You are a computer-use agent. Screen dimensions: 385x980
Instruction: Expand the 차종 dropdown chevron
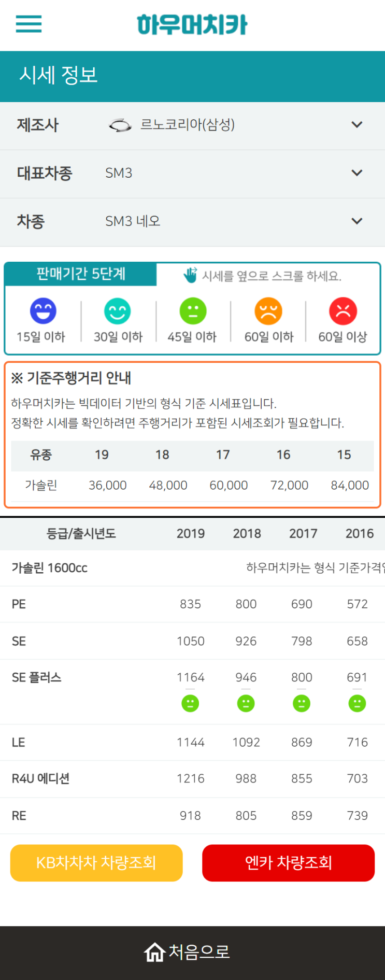357,221
